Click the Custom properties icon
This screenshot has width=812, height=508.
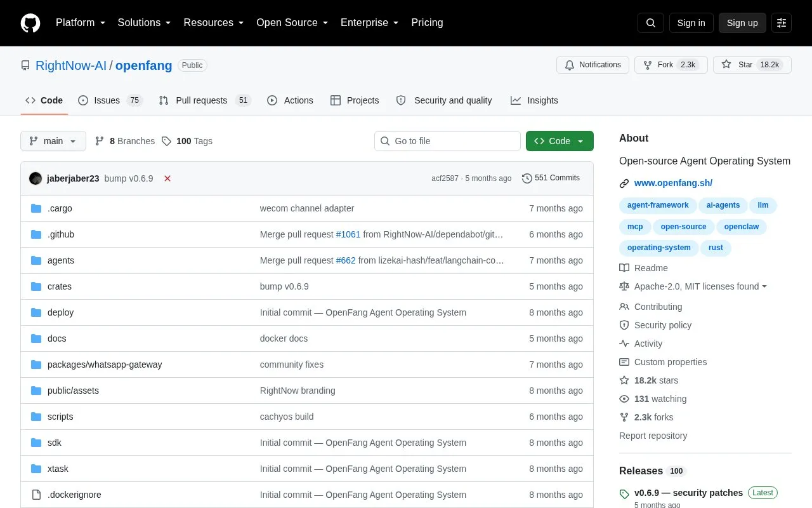pyautogui.click(x=624, y=362)
